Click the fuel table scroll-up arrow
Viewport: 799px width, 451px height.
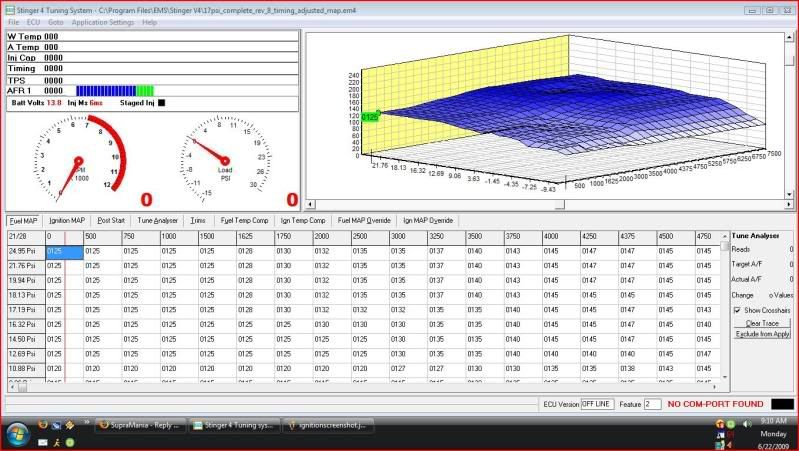click(725, 236)
